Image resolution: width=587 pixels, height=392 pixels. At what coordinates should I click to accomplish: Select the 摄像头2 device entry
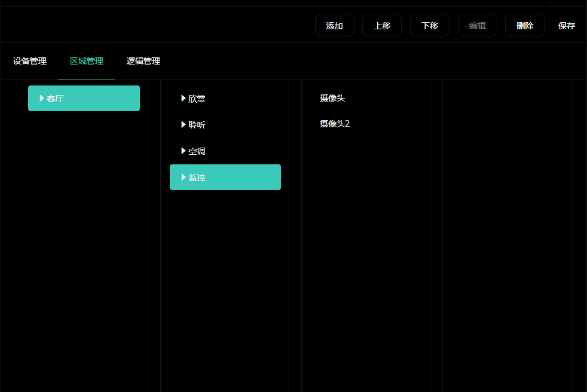[x=335, y=124]
